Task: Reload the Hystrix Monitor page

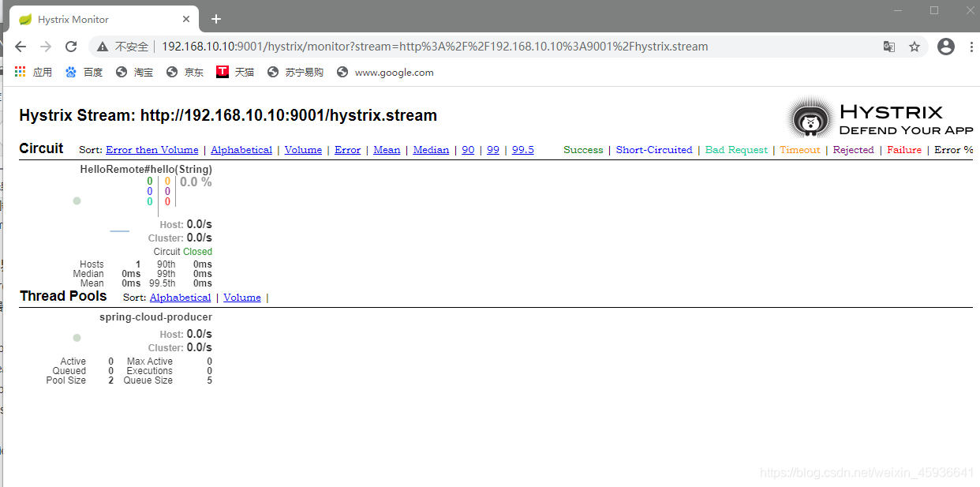Action: 71,47
